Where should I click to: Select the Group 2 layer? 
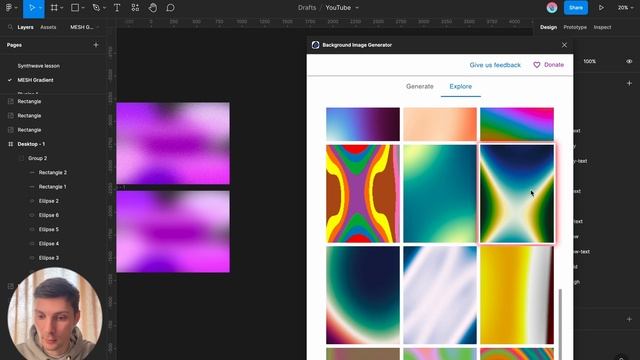[38, 158]
